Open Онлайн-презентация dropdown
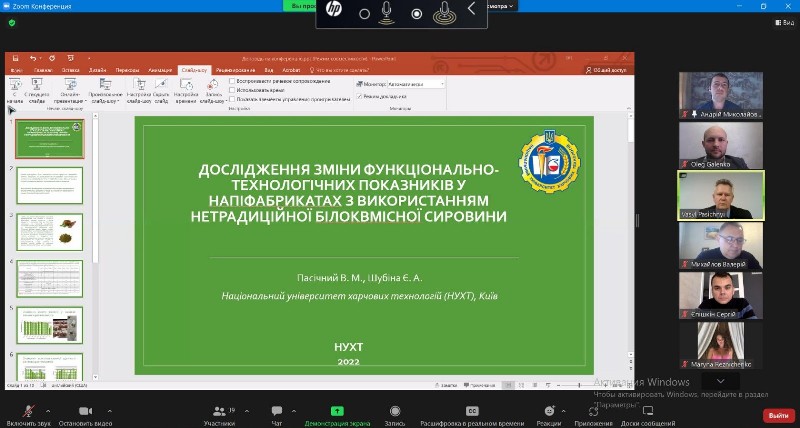The height and width of the screenshot is (428, 800). (70, 91)
